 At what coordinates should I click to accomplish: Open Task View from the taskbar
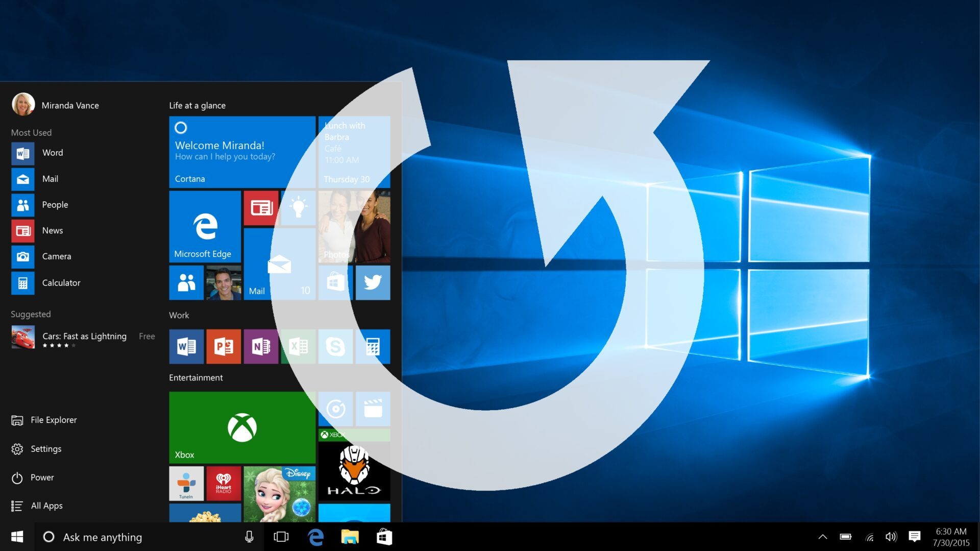coord(281,537)
